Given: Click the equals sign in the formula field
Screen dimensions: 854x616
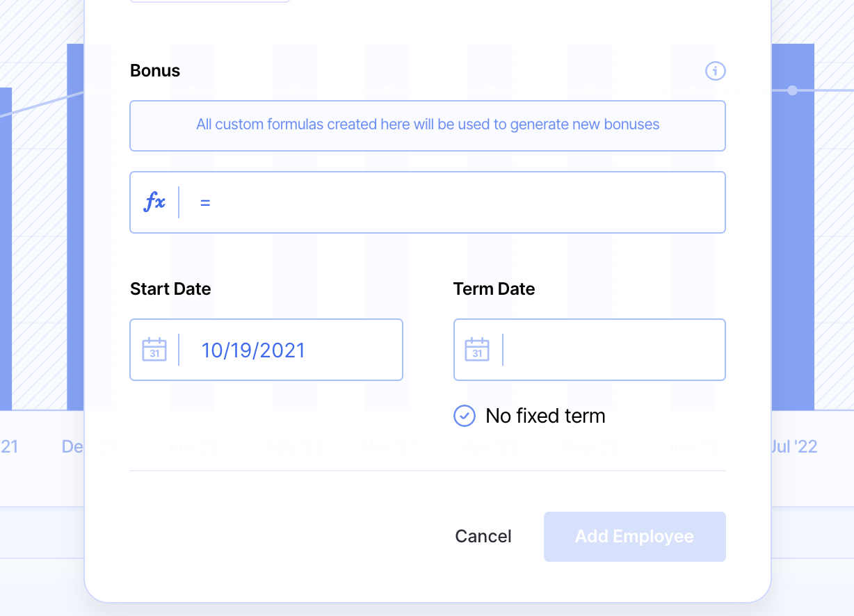Looking at the screenshot, I should click(x=205, y=203).
